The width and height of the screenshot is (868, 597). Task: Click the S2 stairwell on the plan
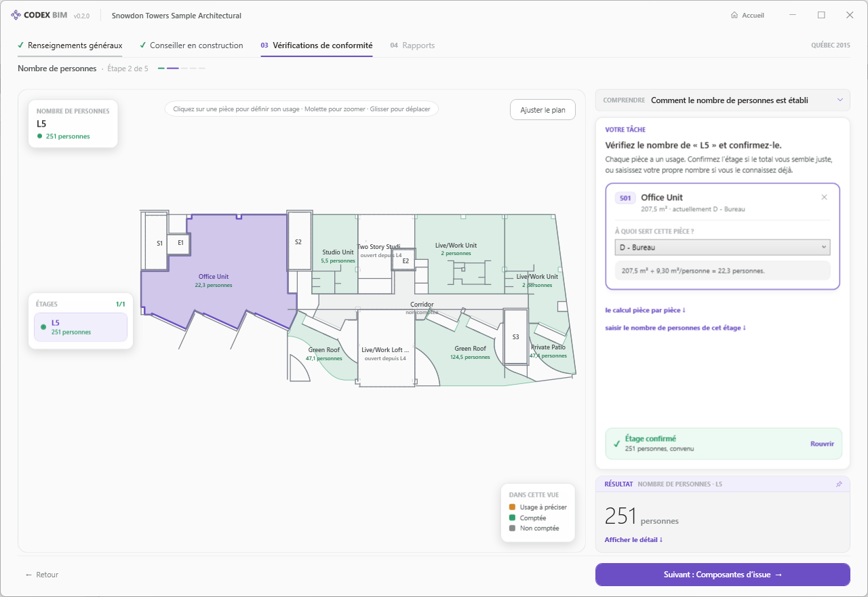[298, 242]
